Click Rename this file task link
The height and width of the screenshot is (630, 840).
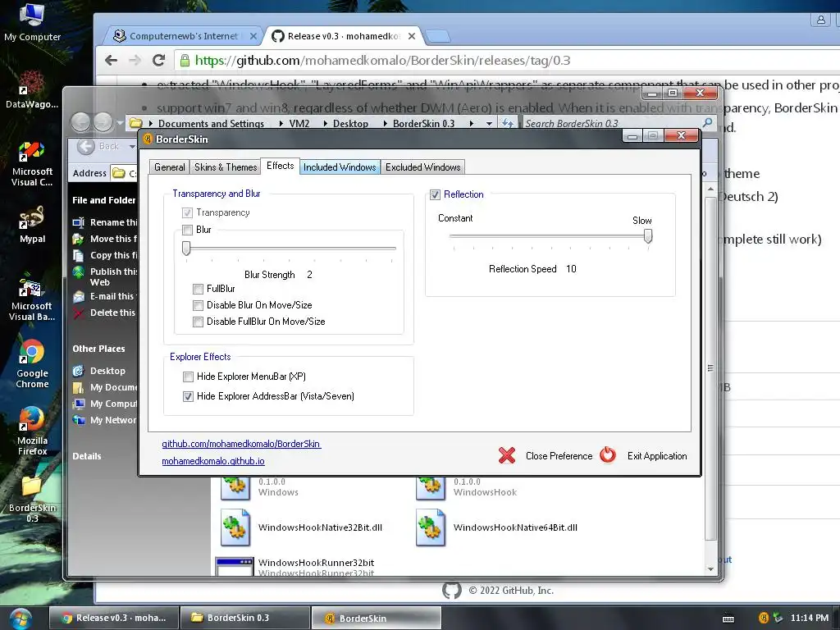[113, 222]
